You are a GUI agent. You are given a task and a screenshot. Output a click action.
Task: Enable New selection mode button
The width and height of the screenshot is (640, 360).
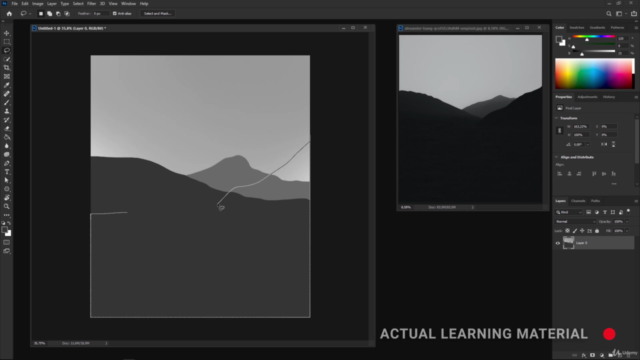point(41,13)
